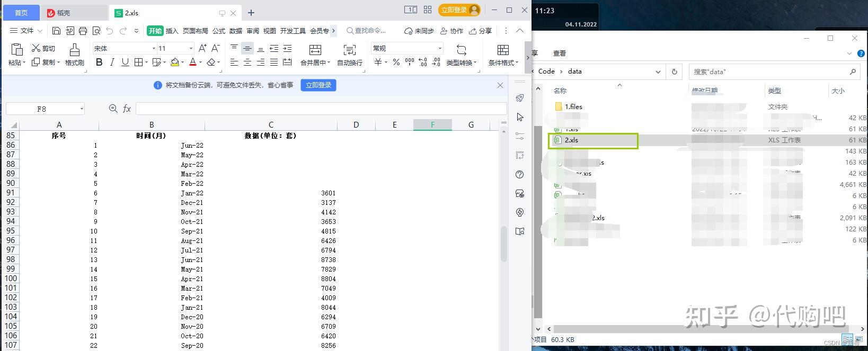Open the font size dropdown showing 11
This screenshot has height=351, width=868.
191,48
